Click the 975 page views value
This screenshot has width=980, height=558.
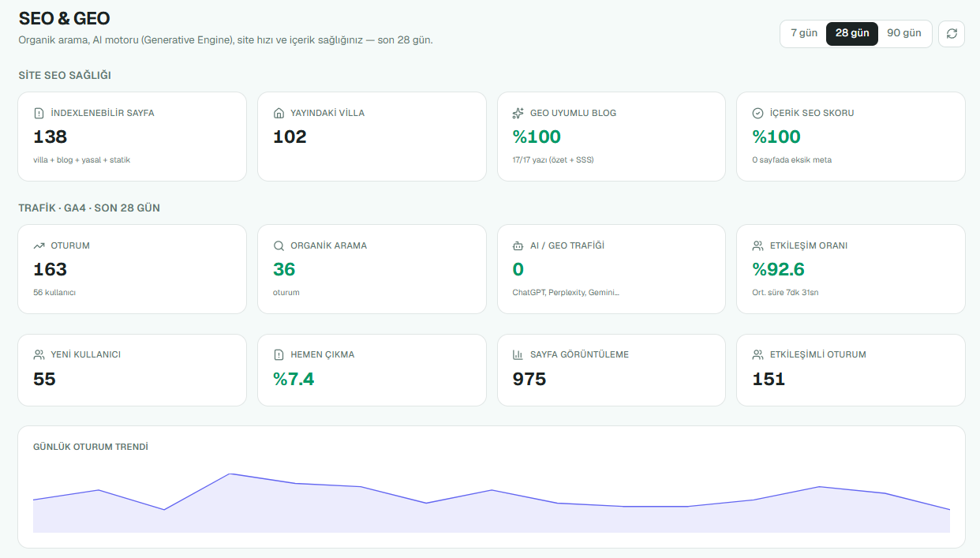[529, 379]
